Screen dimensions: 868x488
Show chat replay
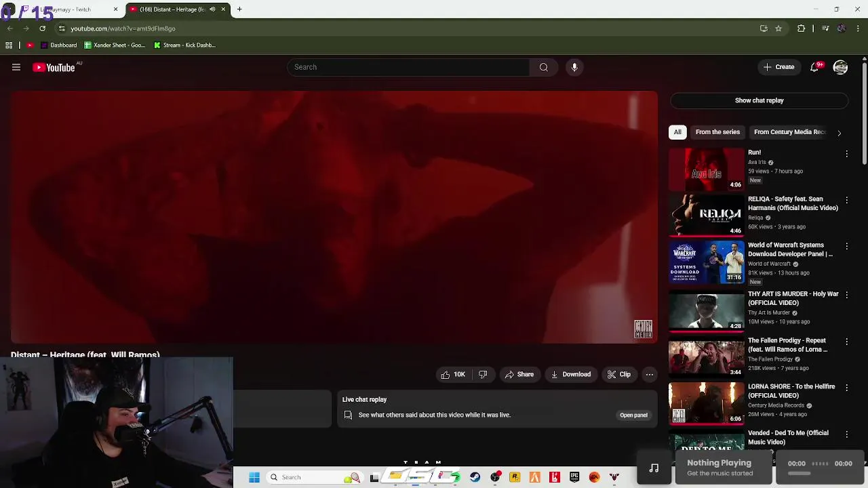point(759,100)
